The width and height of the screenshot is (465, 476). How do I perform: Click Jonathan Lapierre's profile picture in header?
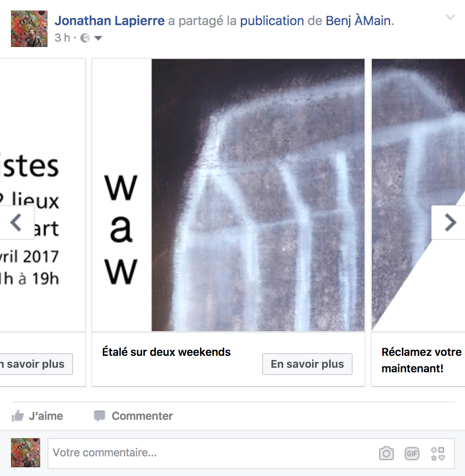(x=29, y=29)
